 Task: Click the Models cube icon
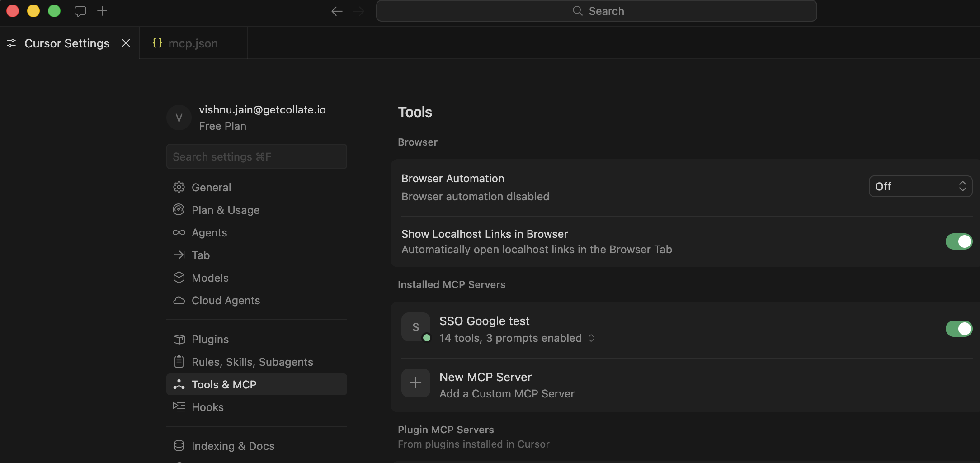(x=179, y=278)
